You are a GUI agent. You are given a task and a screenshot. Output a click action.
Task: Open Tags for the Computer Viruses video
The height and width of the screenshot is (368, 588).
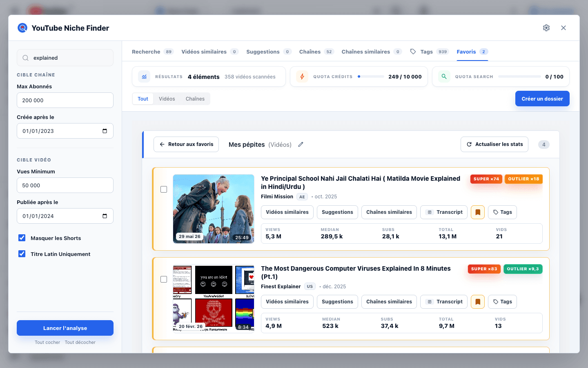[502, 302]
